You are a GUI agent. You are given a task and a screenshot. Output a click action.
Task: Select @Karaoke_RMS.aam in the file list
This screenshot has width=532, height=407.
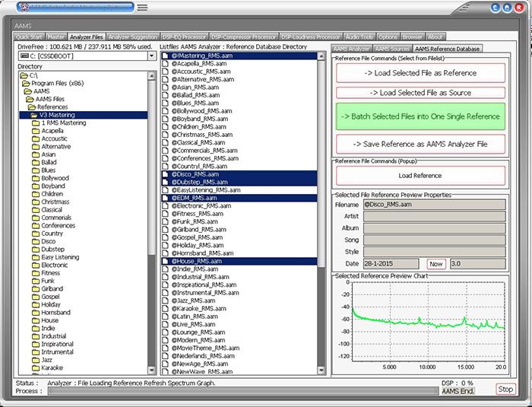pyautogui.click(x=239, y=308)
